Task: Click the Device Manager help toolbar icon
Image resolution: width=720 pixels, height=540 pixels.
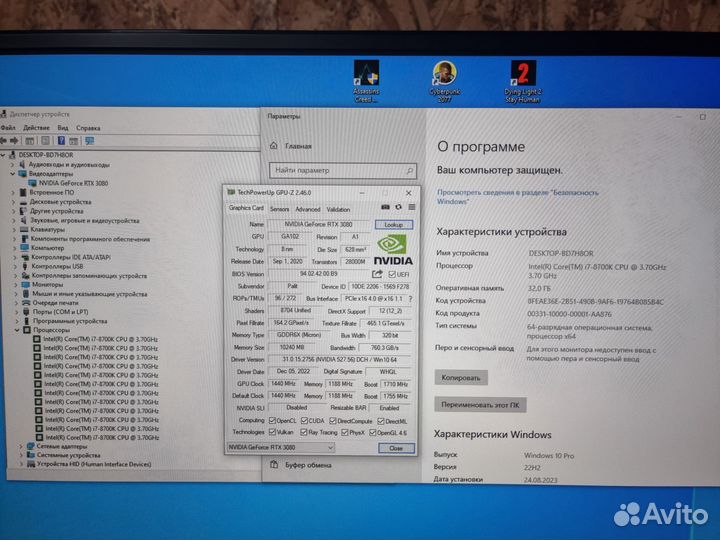Action: (61, 141)
